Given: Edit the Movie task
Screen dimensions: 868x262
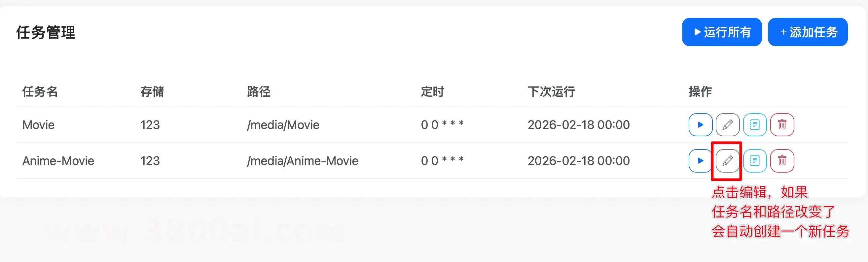Looking at the screenshot, I should click(728, 125).
